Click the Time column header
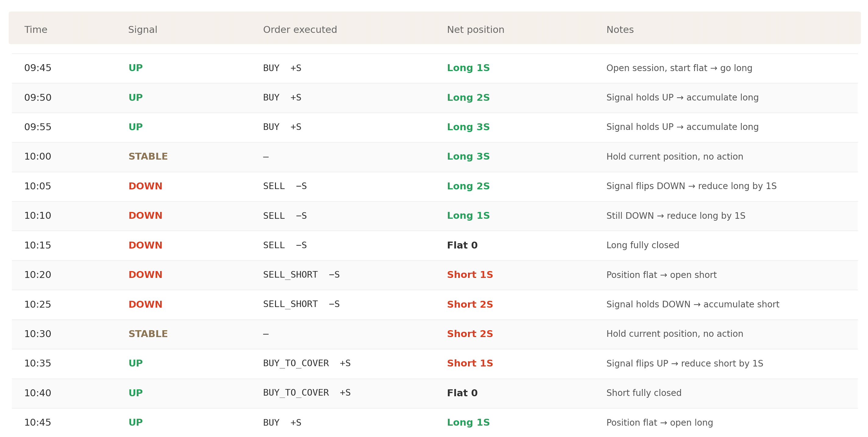The image size is (868, 437). (36, 30)
